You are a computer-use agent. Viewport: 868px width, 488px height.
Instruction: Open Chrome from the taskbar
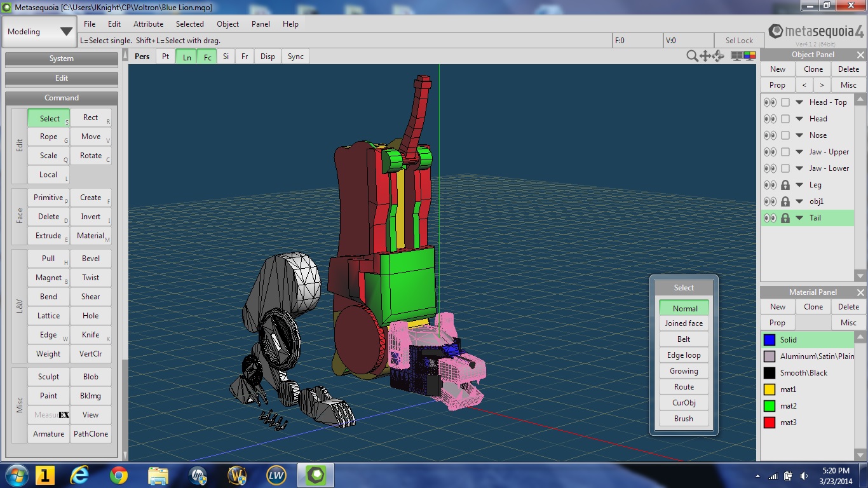(x=119, y=475)
